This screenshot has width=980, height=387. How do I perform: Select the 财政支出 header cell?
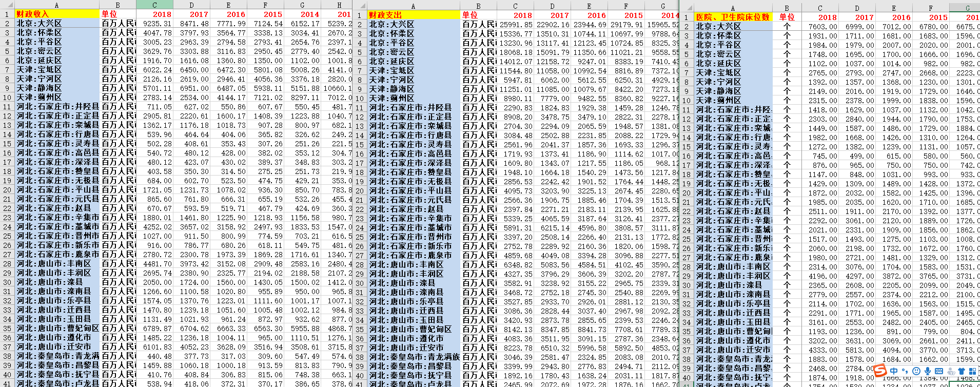pos(413,15)
